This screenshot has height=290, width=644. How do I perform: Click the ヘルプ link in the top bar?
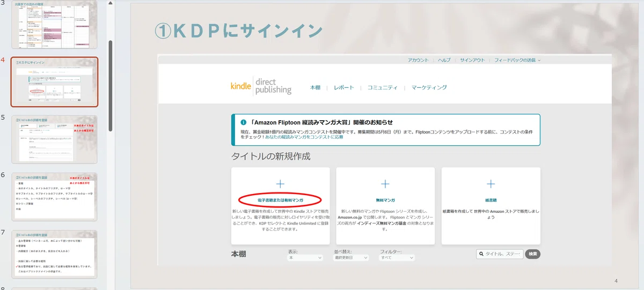pyautogui.click(x=444, y=60)
